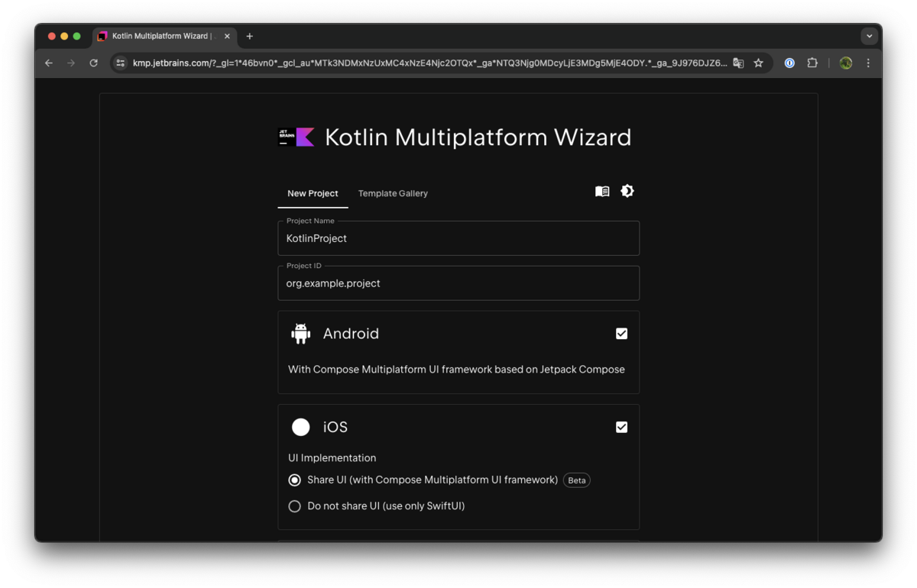Close the Kotlin Multiplatform Wizard tab
The width and height of the screenshot is (917, 588).
227,36
